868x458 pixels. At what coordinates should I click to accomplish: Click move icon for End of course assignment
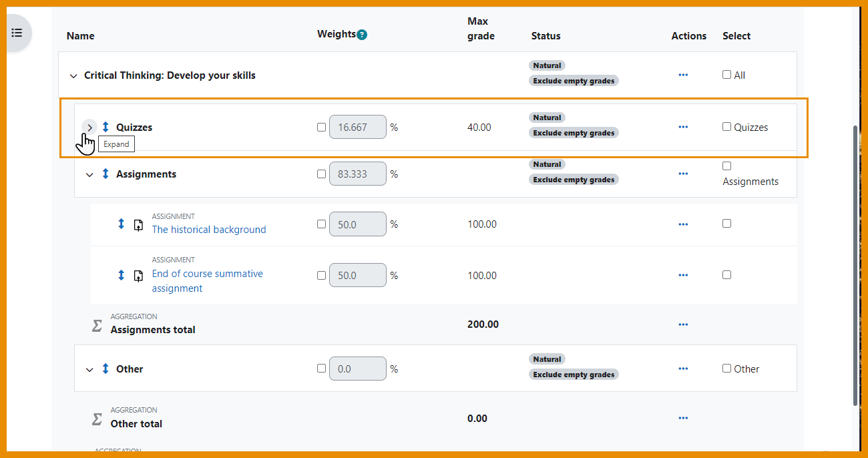click(x=121, y=275)
